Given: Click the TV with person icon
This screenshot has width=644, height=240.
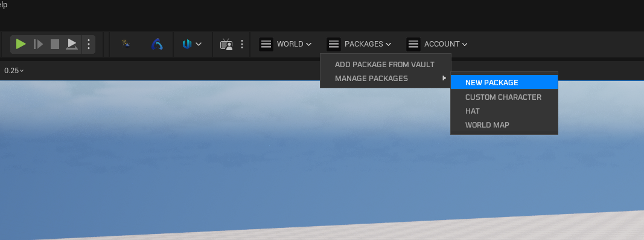Looking at the screenshot, I should pos(226,44).
